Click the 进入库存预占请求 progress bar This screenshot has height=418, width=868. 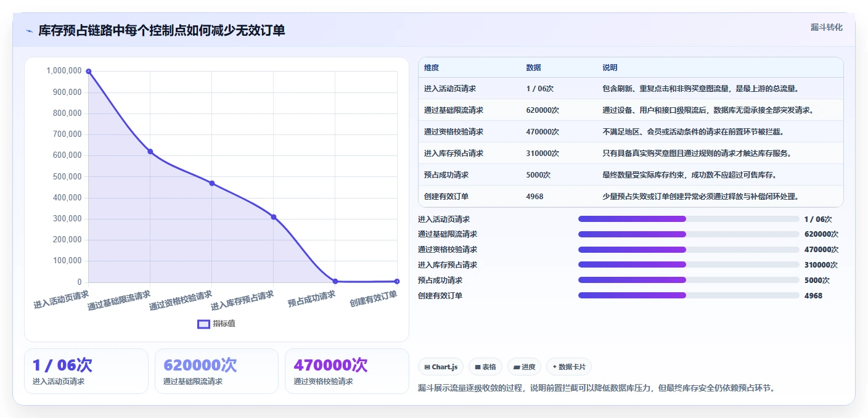[x=689, y=265]
